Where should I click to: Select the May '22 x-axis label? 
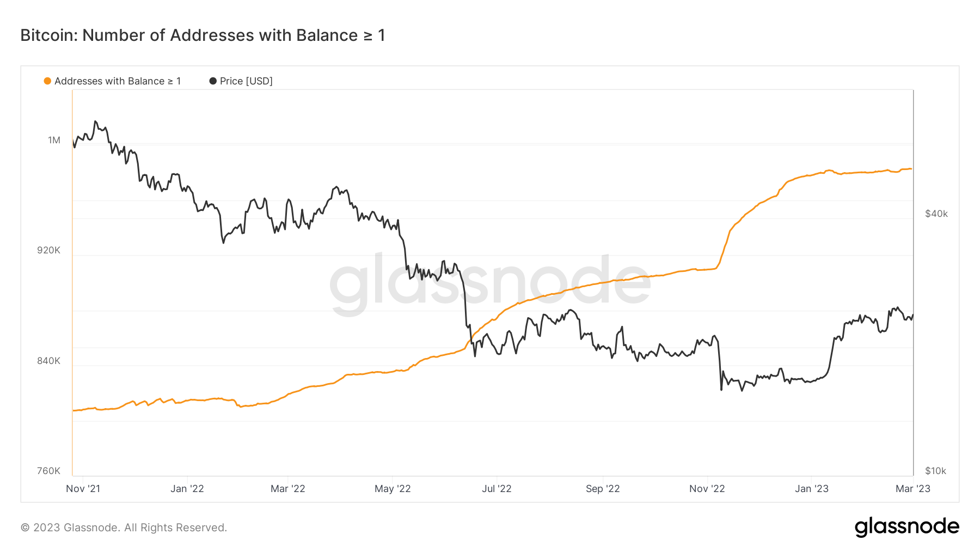[393, 489]
